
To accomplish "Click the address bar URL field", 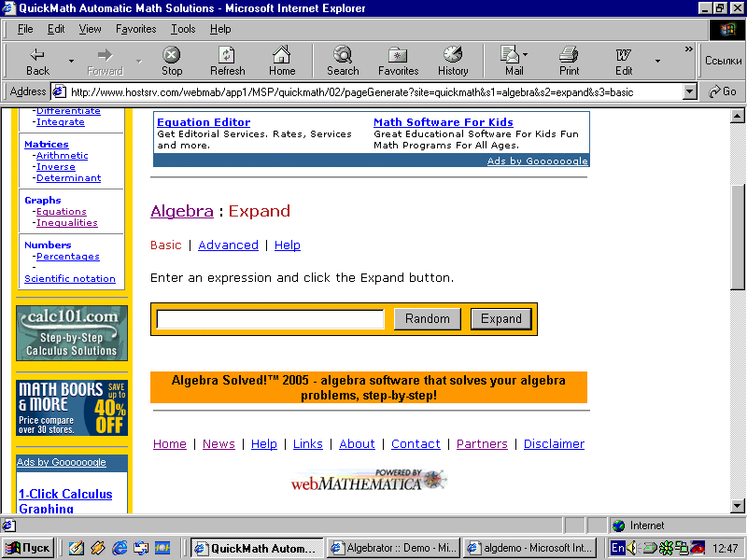I will pyautogui.click(x=374, y=91).
